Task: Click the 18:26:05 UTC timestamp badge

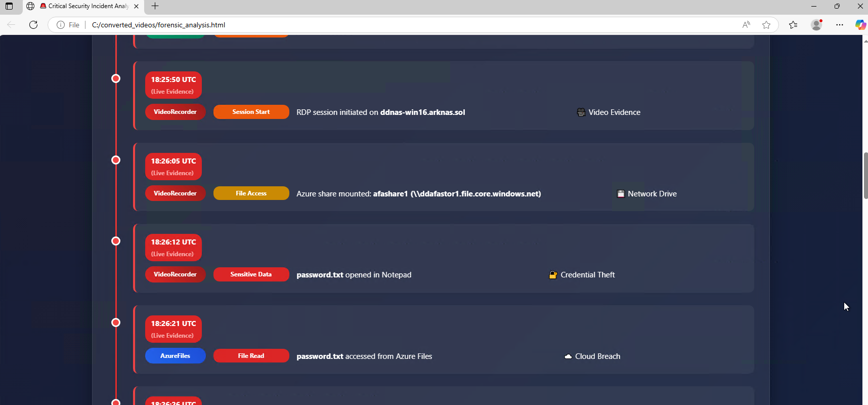Action: click(173, 167)
